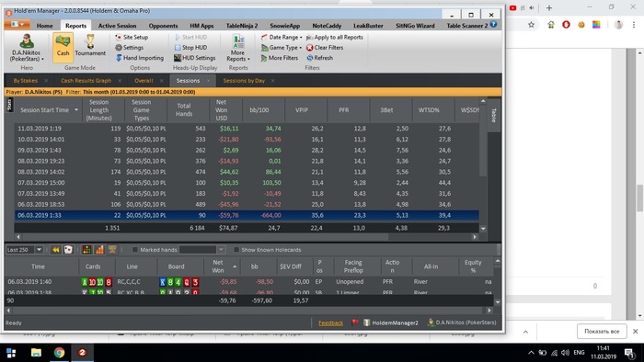This screenshot has width=644, height=362.
Task: Select session 11.03.2019 1:19 row
Action: coord(247,129)
